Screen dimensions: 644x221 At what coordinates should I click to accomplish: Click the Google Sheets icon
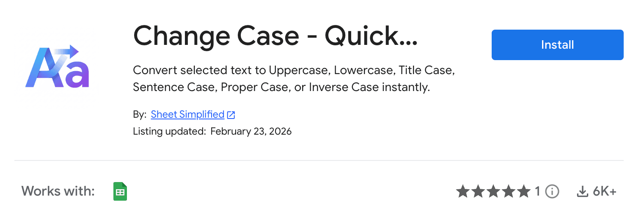coord(120,191)
